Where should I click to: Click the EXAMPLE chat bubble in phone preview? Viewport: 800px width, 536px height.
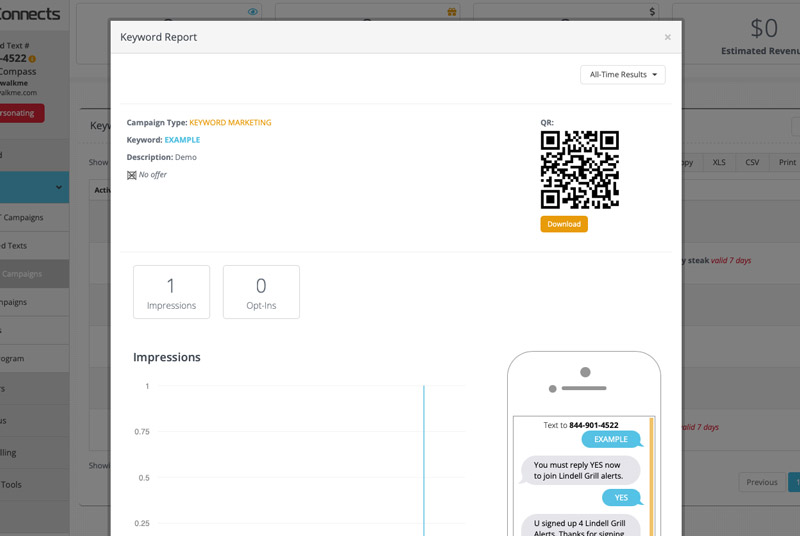click(612, 439)
